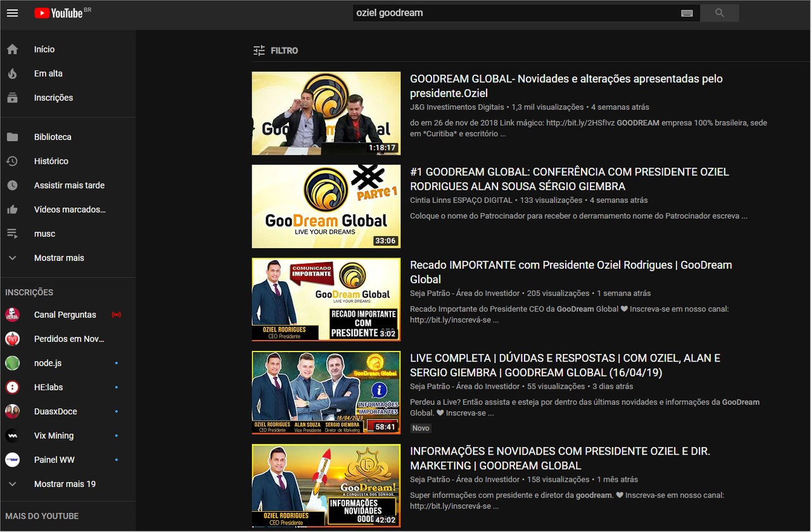Click the node.js subscription name
Viewport: 811px width, 532px height.
(x=48, y=363)
